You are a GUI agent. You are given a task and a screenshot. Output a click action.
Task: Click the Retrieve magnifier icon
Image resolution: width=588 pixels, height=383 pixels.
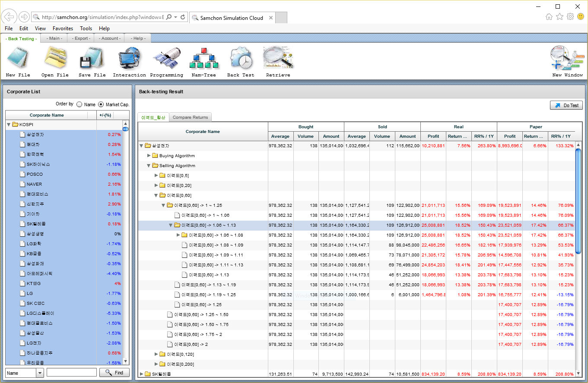click(278, 58)
